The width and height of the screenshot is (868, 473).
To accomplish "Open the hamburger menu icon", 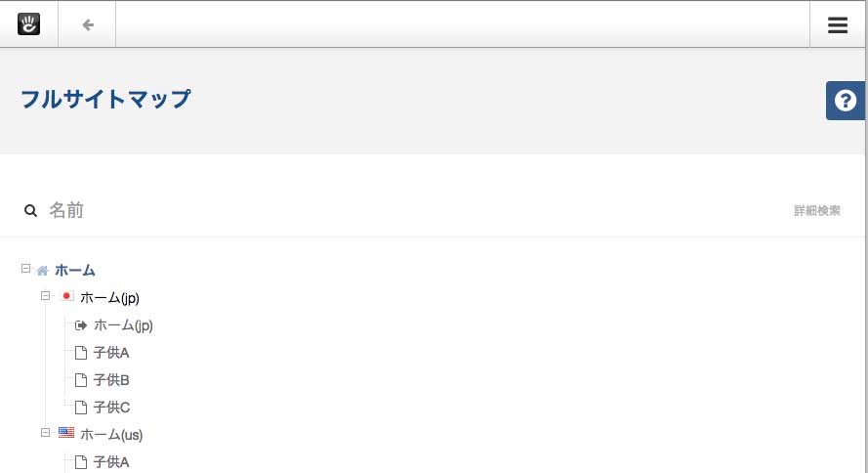I will pyautogui.click(x=838, y=25).
